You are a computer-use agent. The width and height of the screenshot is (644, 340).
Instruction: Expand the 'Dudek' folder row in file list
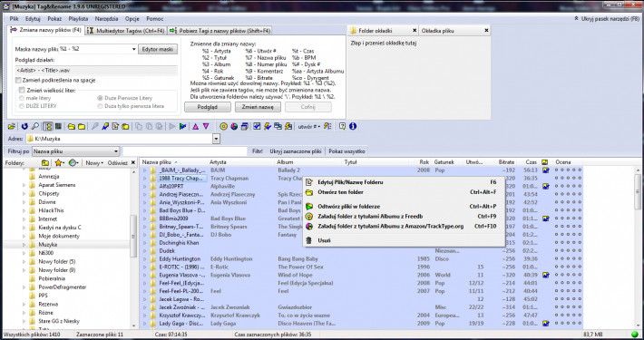144,251
